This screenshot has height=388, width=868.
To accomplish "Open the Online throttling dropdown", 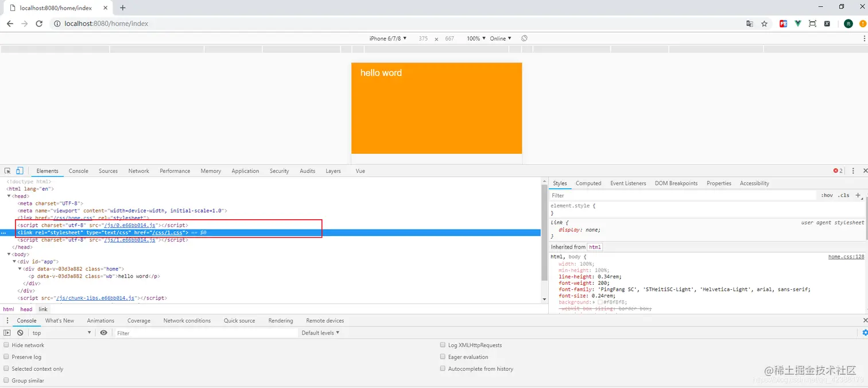I will coord(500,38).
